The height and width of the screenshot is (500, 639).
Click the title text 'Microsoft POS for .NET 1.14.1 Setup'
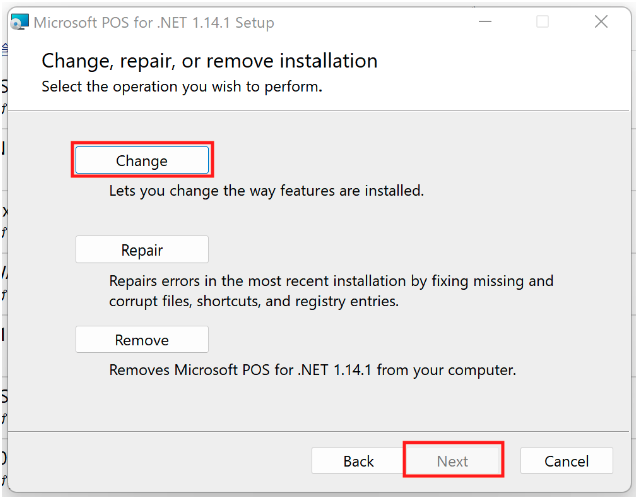[x=154, y=22]
